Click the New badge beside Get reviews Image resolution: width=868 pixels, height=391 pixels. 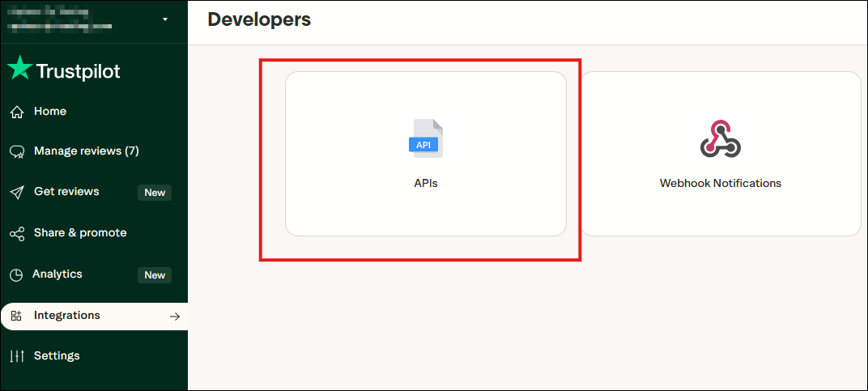click(155, 193)
